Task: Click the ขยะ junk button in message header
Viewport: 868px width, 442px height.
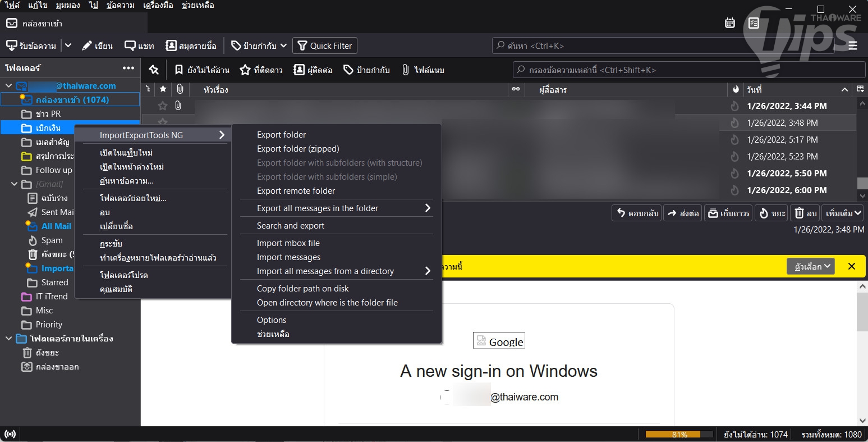Action: 771,213
